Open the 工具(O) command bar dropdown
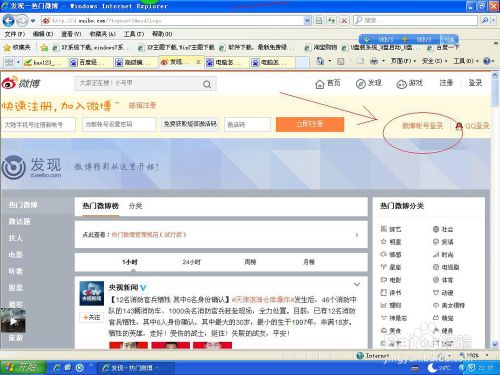The width and height of the screenshot is (500, 375). (x=465, y=61)
